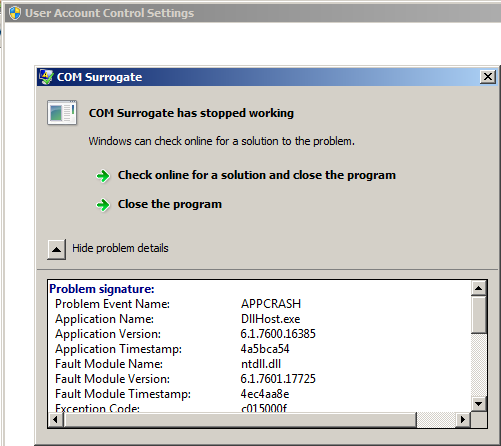Viewport: 501px width, 446px height.
Task: Click the Application Name label
Action: [104, 319]
